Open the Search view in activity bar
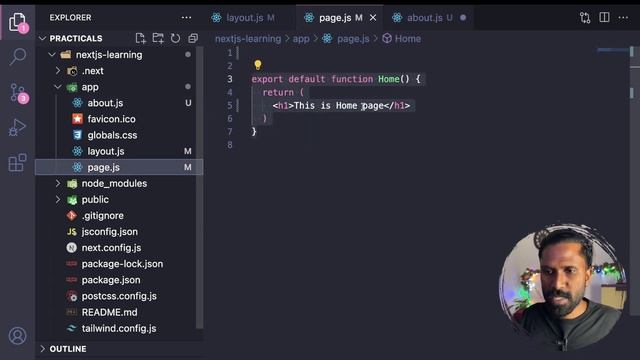The height and width of the screenshot is (360, 640). (18, 57)
